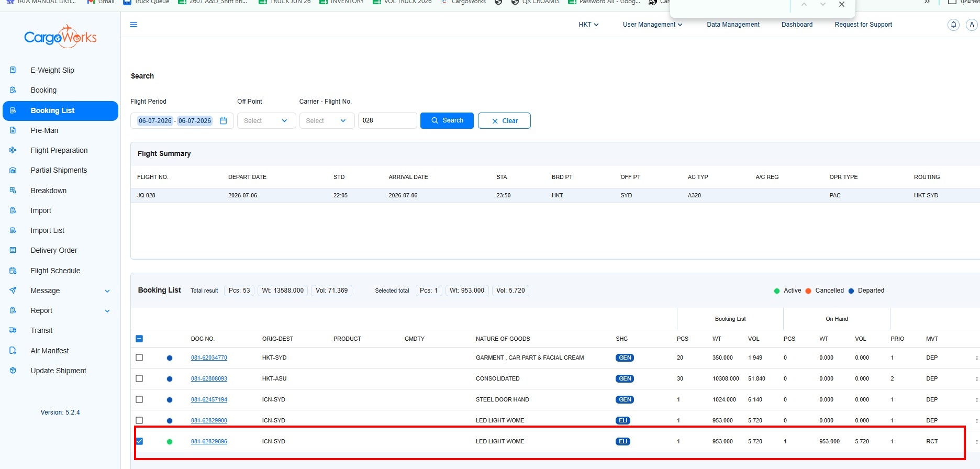Image resolution: width=980 pixels, height=469 pixels.
Task: Click the green Active status legend dot
Action: click(777, 291)
